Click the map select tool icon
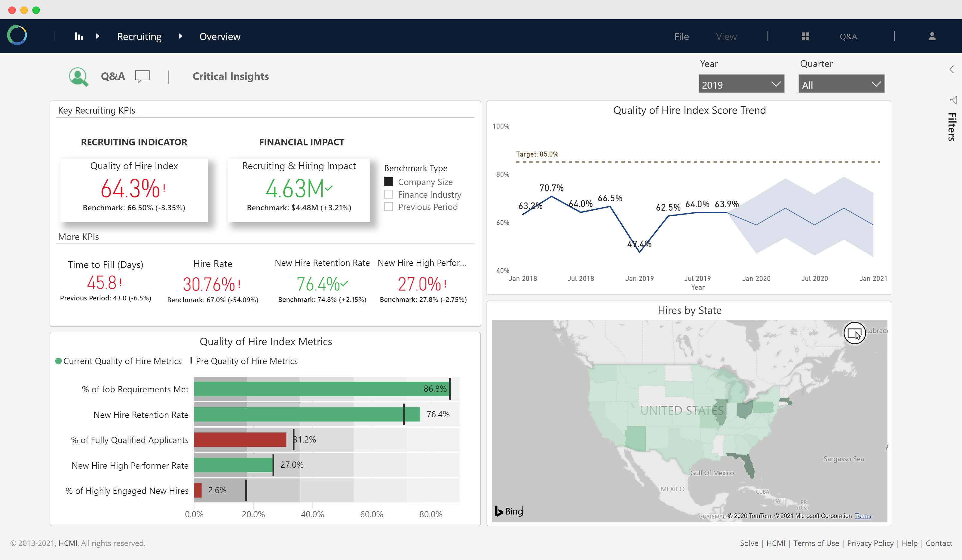 (x=854, y=333)
